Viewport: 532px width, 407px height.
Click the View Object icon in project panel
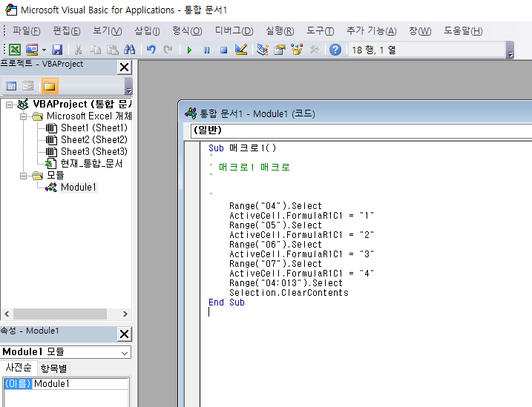pos(27,86)
